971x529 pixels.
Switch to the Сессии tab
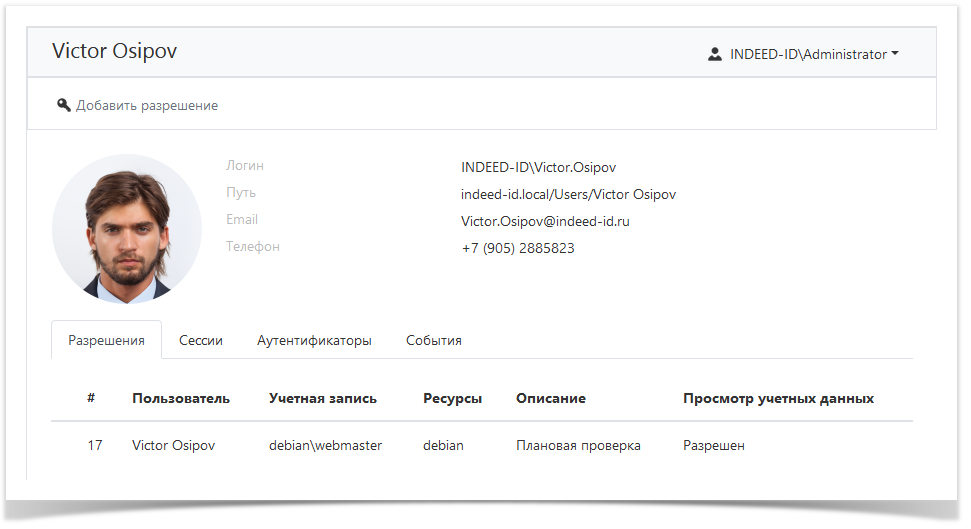point(201,340)
